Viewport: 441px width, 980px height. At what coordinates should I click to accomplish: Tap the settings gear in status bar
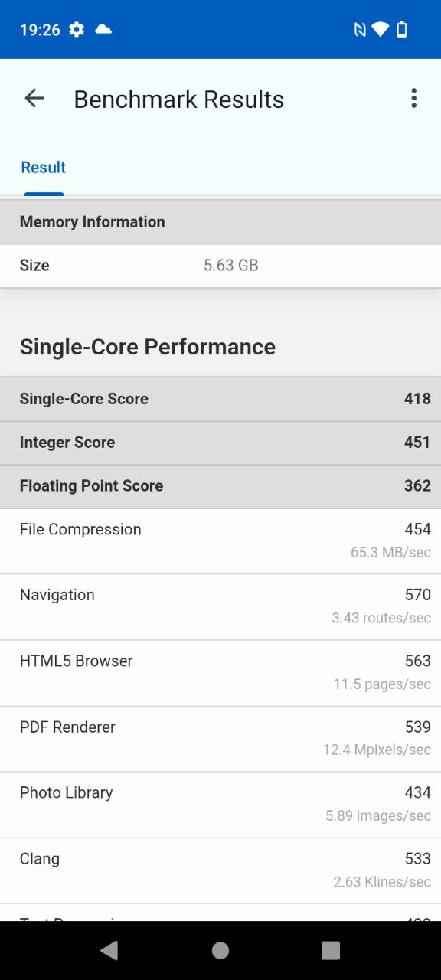pos(77,29)
